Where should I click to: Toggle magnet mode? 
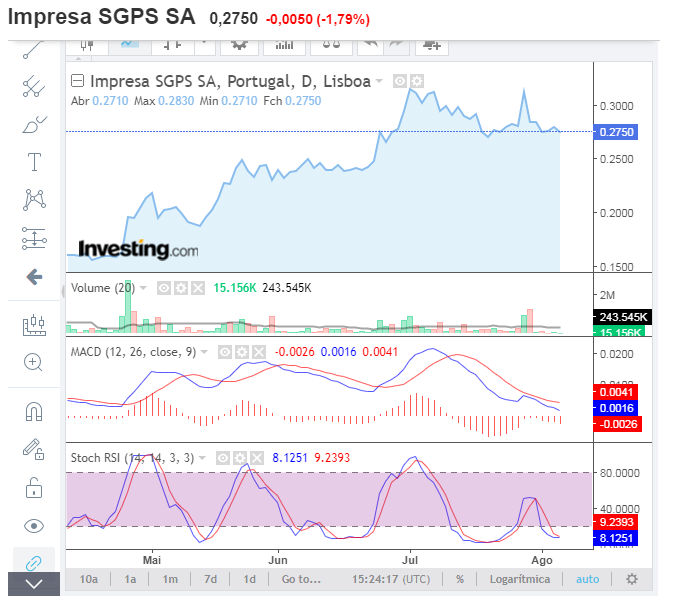tap(34, 411)
